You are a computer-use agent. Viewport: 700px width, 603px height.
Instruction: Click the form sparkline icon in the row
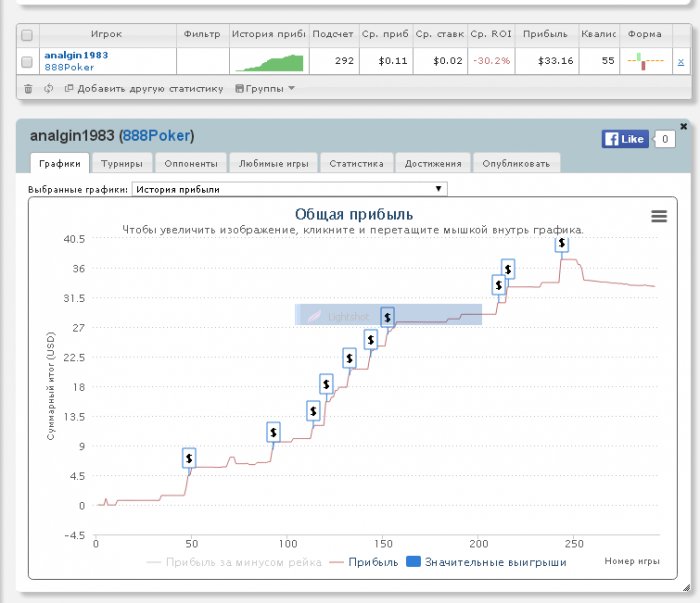coord(645,62)
